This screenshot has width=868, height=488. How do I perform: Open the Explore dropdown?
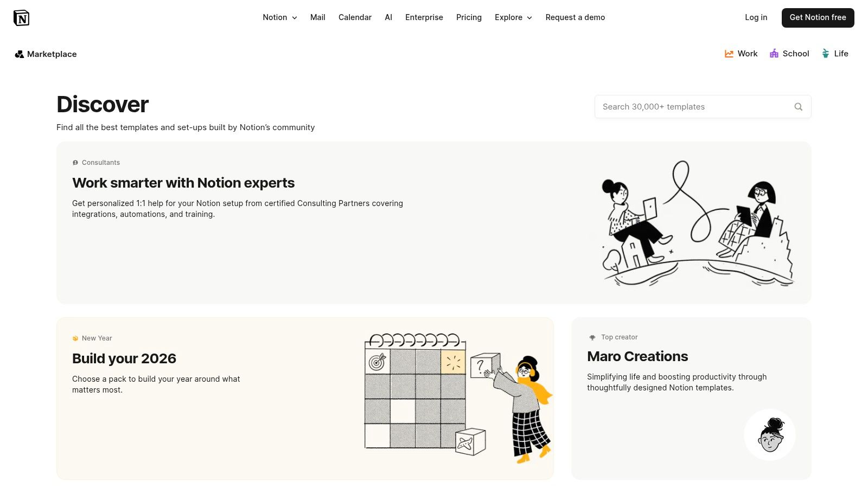coord(513,17)
